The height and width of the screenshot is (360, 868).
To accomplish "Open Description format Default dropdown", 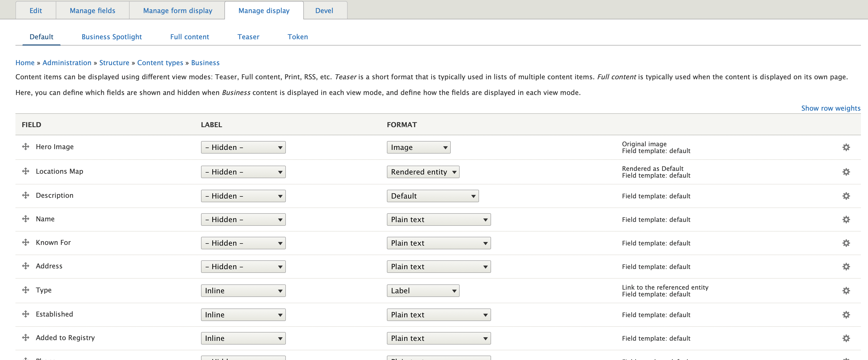I will 432,196.
